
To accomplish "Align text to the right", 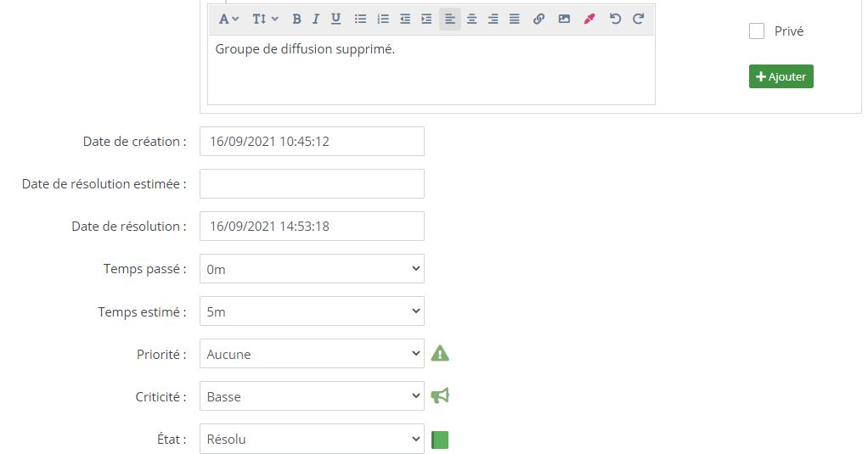I will 493,20.
